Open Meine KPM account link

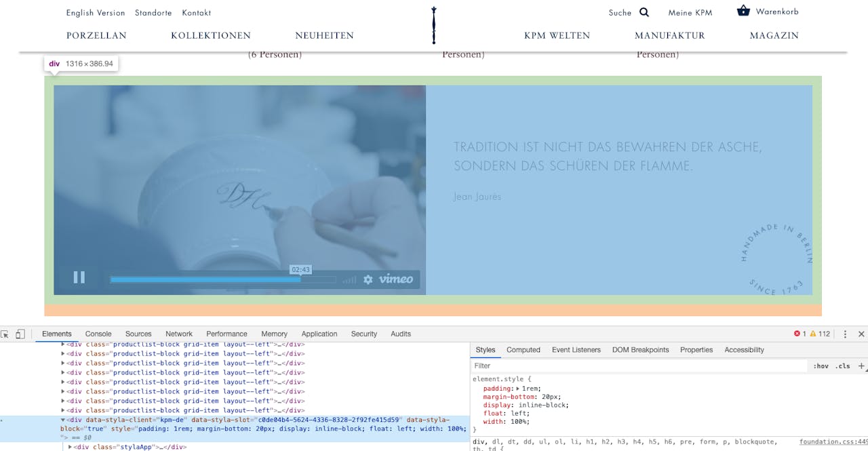click(690, 13)
